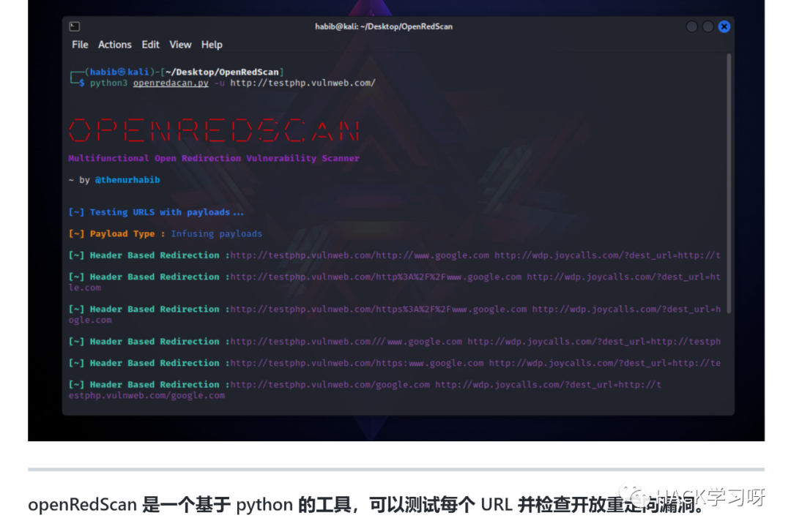Click the maximize circle button in title bar
791x532 pixels.
pos(708,27)
